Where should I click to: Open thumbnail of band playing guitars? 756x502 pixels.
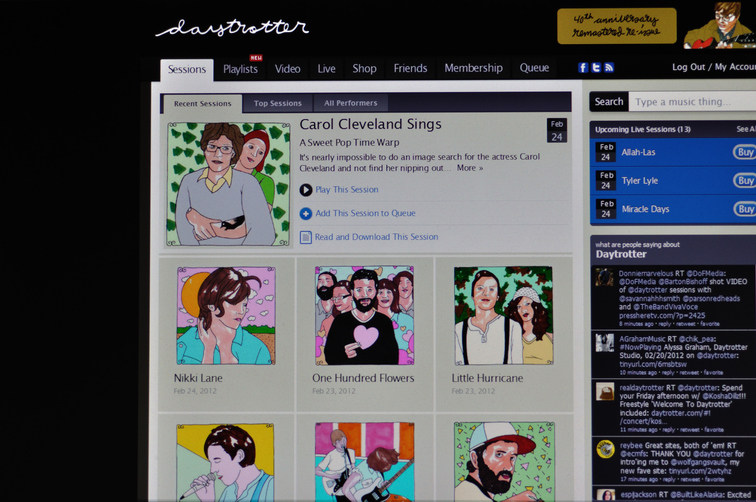pyautogui.click(x=364, y=462)
